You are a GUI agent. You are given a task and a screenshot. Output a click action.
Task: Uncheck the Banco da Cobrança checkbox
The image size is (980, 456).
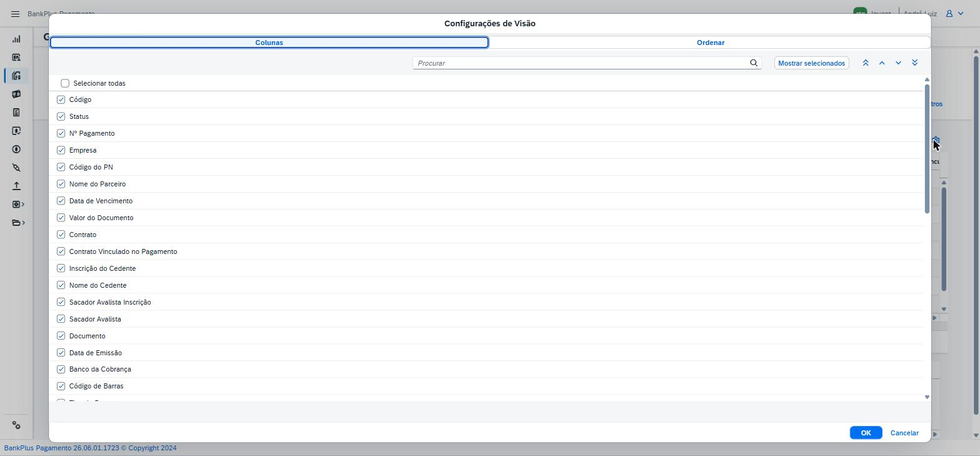[61, 369]
